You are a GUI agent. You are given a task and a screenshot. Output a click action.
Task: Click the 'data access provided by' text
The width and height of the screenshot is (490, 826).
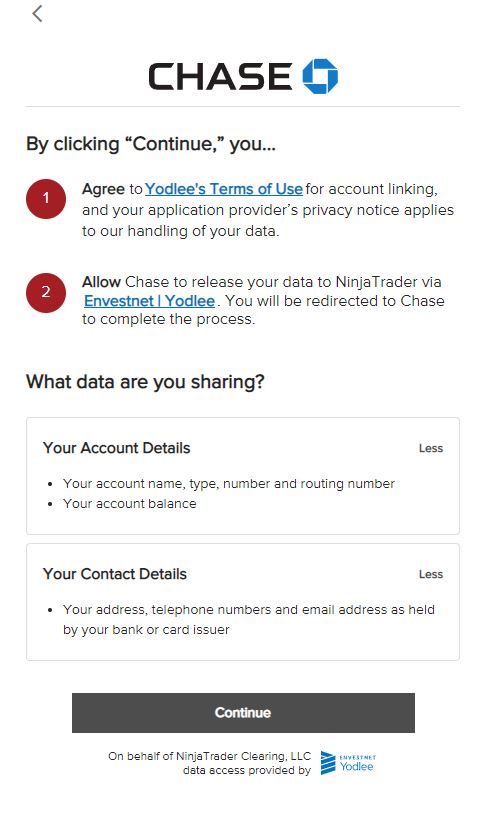coord(247,770)
